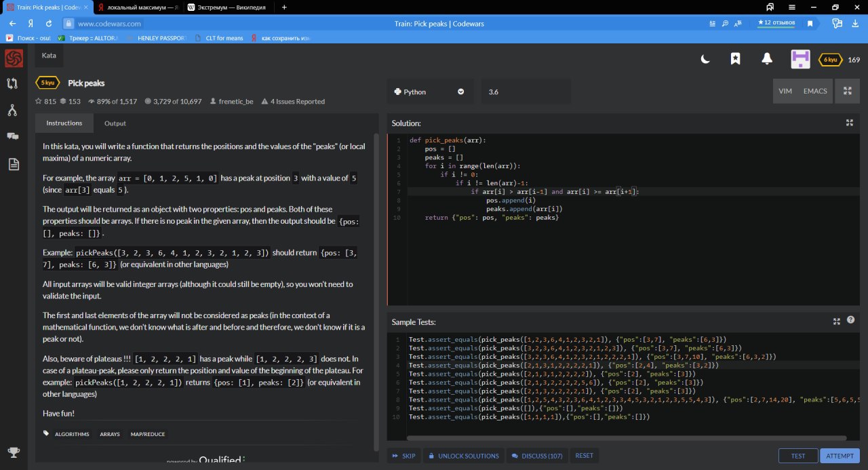
Task: Toggle the large fullscreen layout button near EMACS
Action: pyautogui.click(x=848, y=91)
